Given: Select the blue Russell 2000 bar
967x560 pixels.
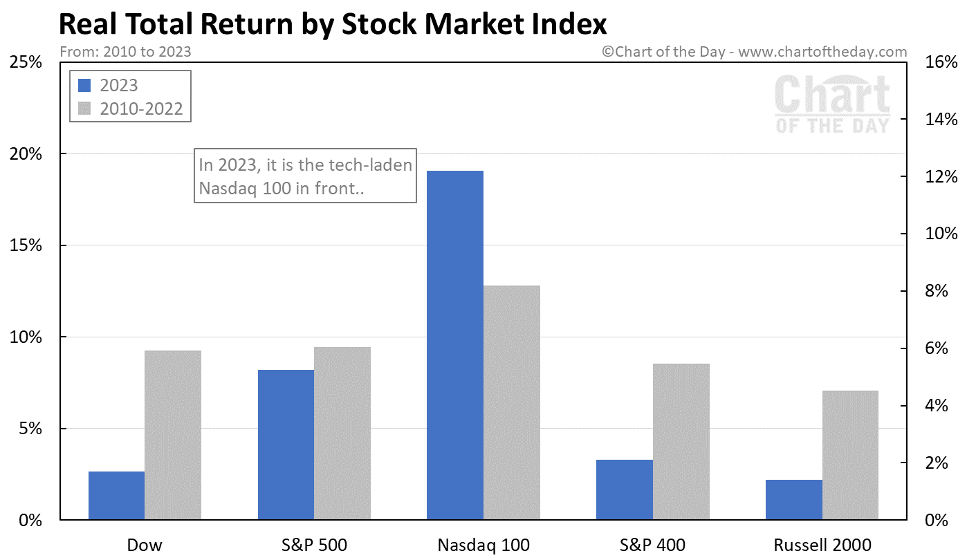Looking at the screenshot, I should point(793,499).
